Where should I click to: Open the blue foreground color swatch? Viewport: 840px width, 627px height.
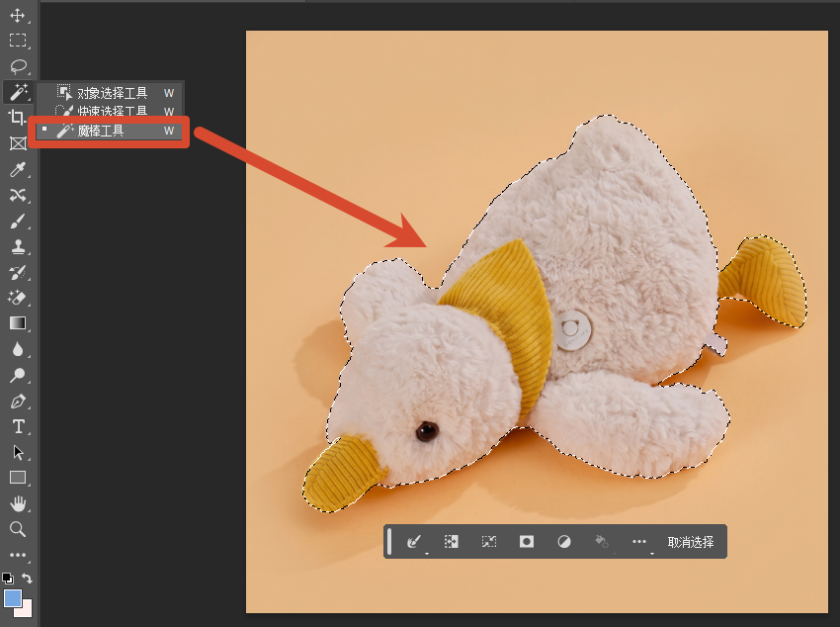[12, 597]
